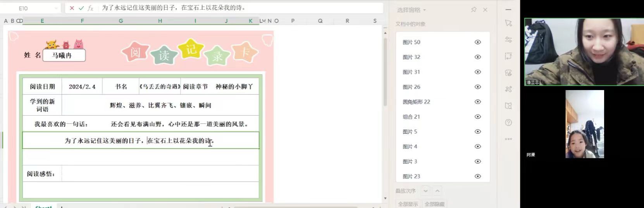Hide 图片 50 using its eye icon
644x208 pixels.
point(478,42)
